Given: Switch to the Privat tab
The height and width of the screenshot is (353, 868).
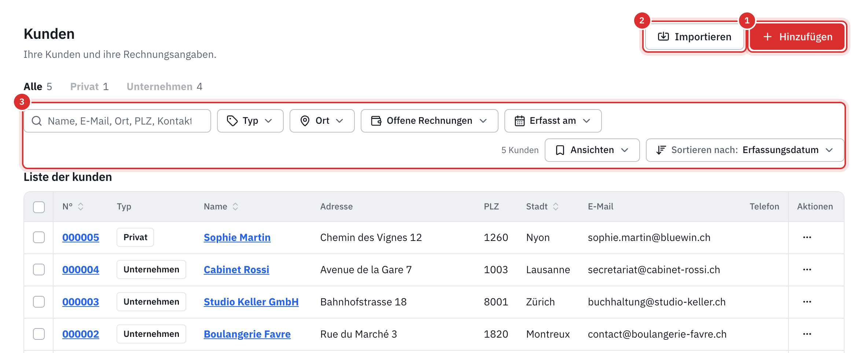Looking at the screenshot, I should [89, 87].
